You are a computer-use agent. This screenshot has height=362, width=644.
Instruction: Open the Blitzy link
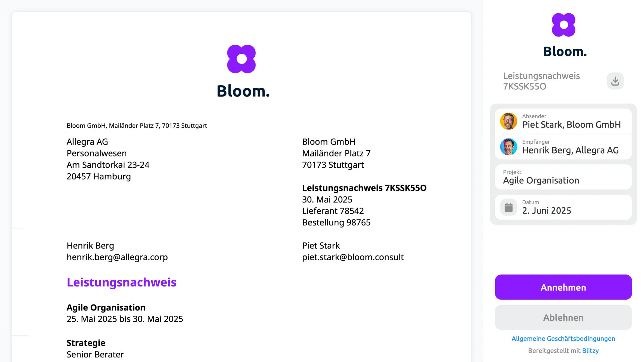pos(590,351)
